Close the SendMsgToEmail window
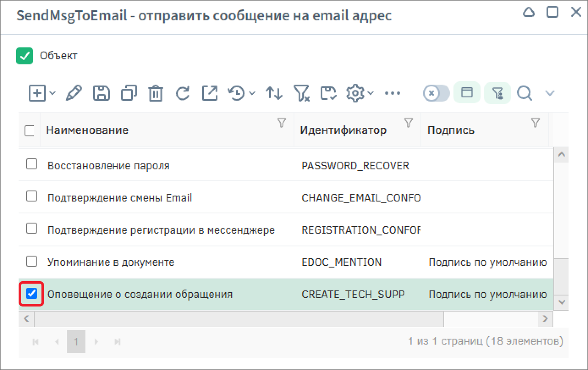This screenshot has width=588, height=370. pyautogui.click(x=576, y=12)
